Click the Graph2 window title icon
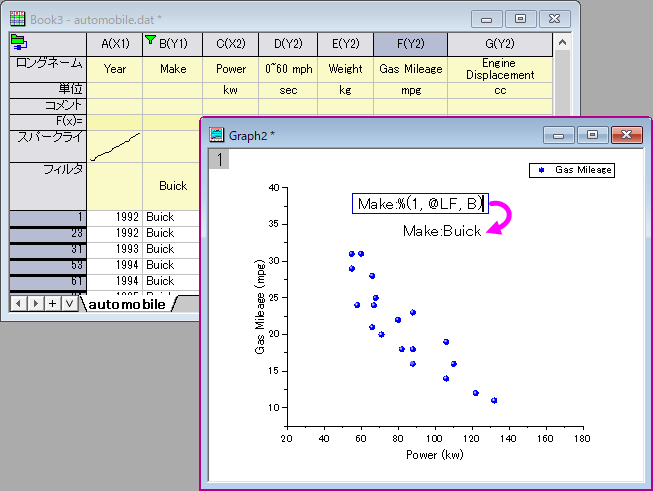Viewport: 653px width, 491px height. click(x=217, y=135)
